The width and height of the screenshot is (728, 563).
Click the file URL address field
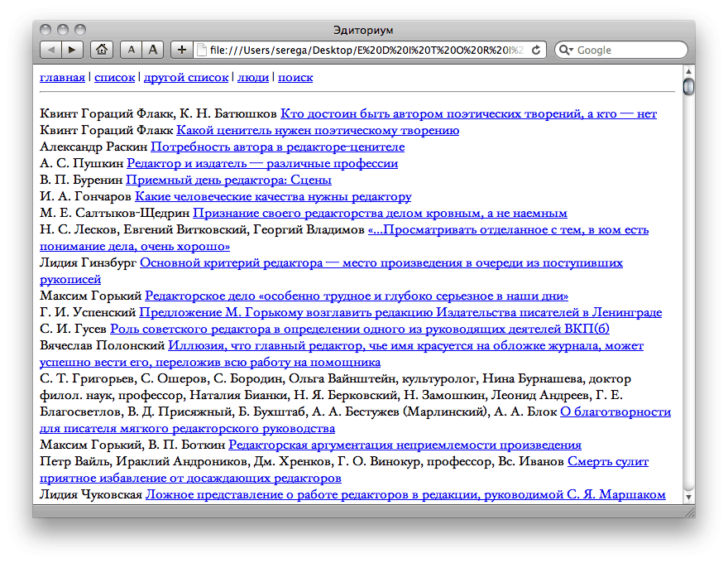pyautogui.click(x=364, y=50)
